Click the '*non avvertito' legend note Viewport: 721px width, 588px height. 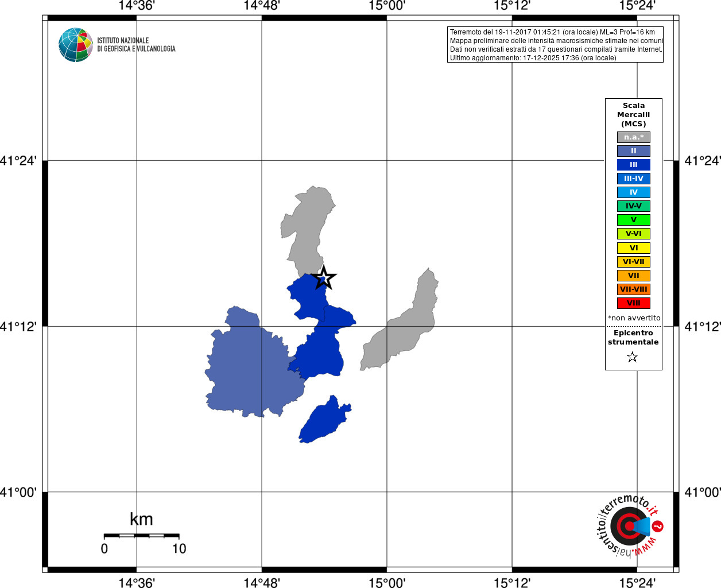(634, 318)
